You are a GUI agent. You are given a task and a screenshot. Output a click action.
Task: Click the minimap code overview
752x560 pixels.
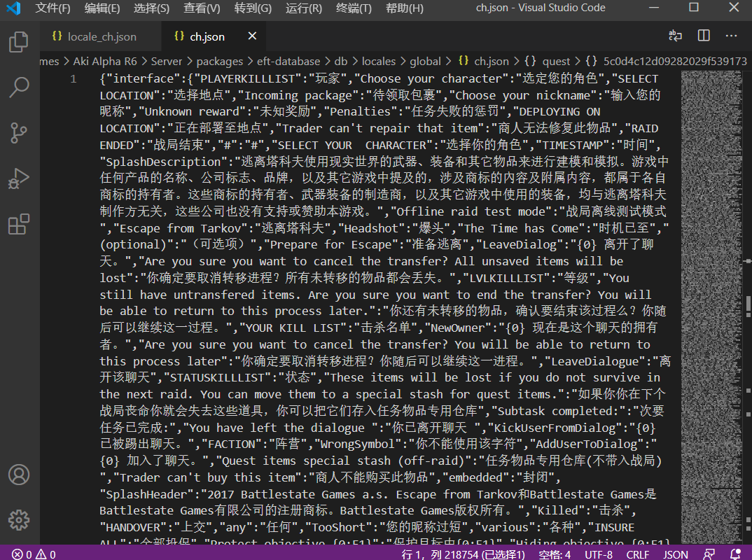coord(711,307)
